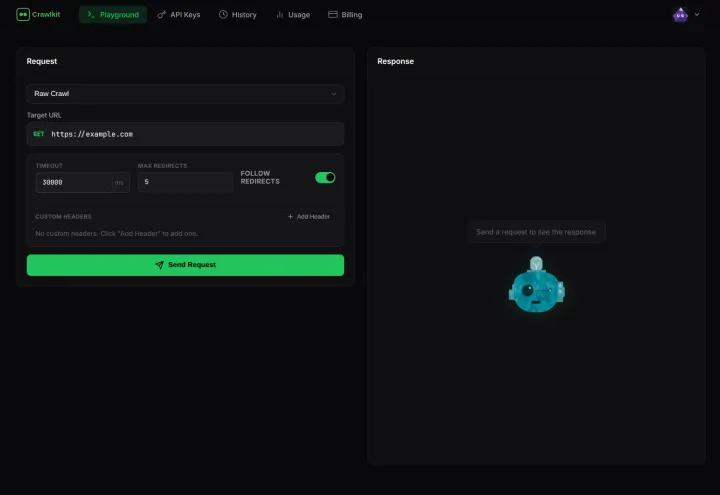The image size is (720, 495).
Task: Click the 'ms' unit label
Action: 119,182
